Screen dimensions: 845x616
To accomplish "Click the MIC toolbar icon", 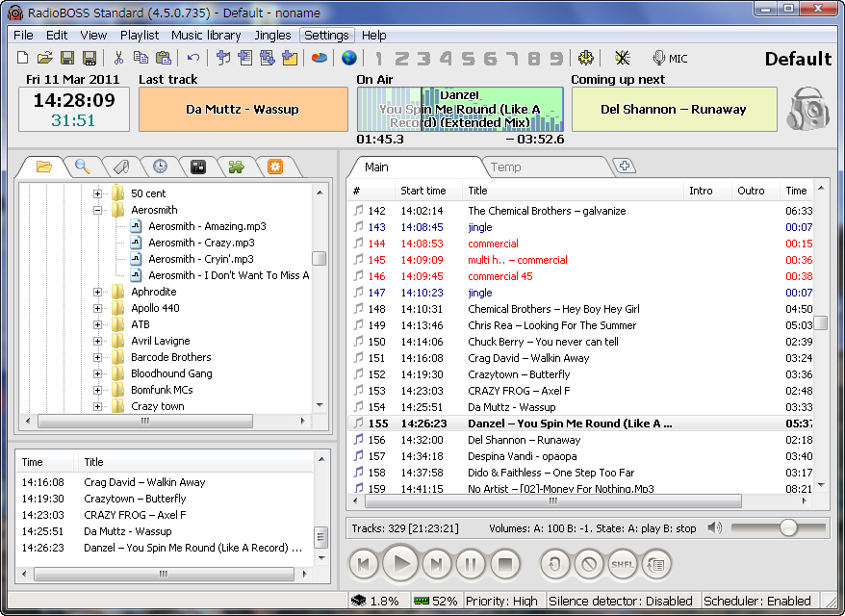I will click(x=668, y=58).
